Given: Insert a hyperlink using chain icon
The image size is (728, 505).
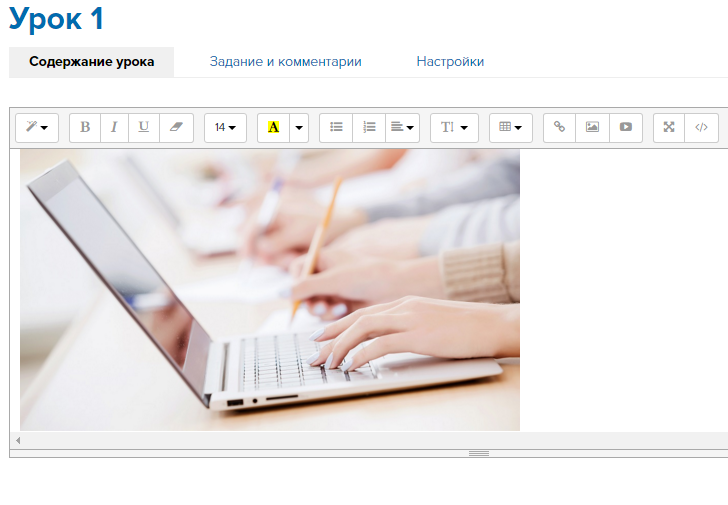Looking at the screenshot, I should [560, 127].
